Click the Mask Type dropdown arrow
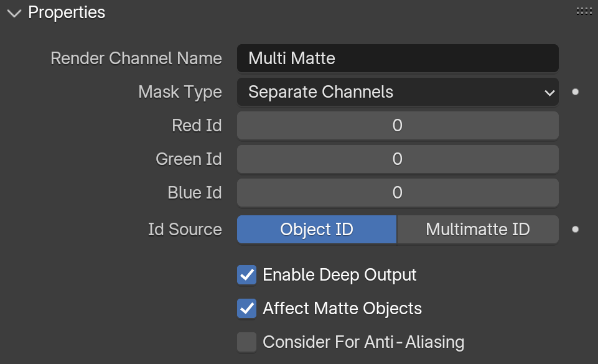Image resolution: width=598 pixels, height=364 pixels. click(x=549, y=93)
